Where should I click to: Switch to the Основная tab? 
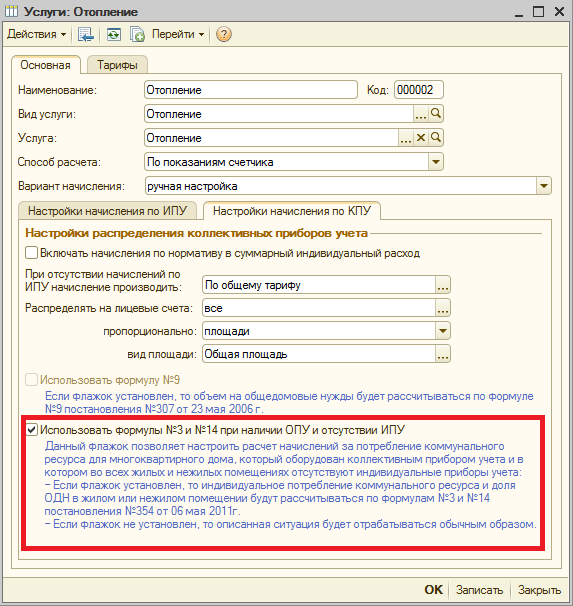pyautogui.click(x=46, y=65)
